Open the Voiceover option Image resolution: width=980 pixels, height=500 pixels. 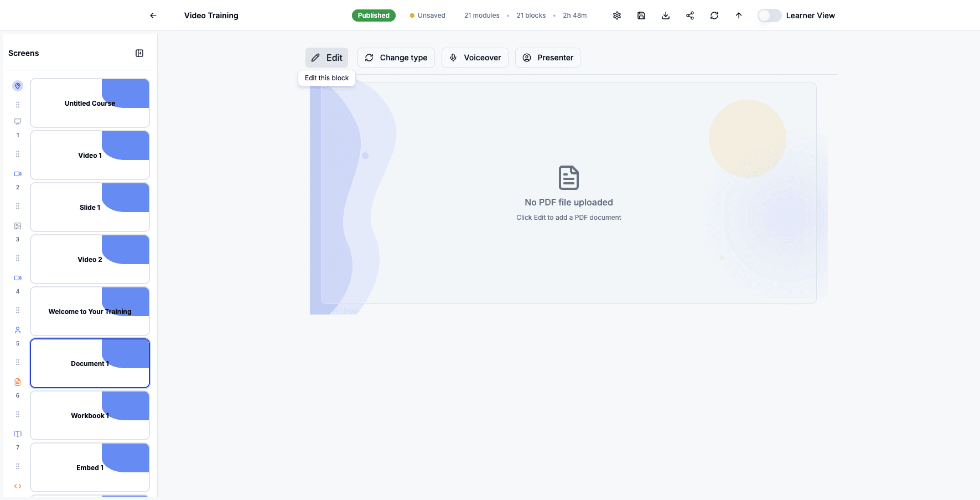point(475,58)
